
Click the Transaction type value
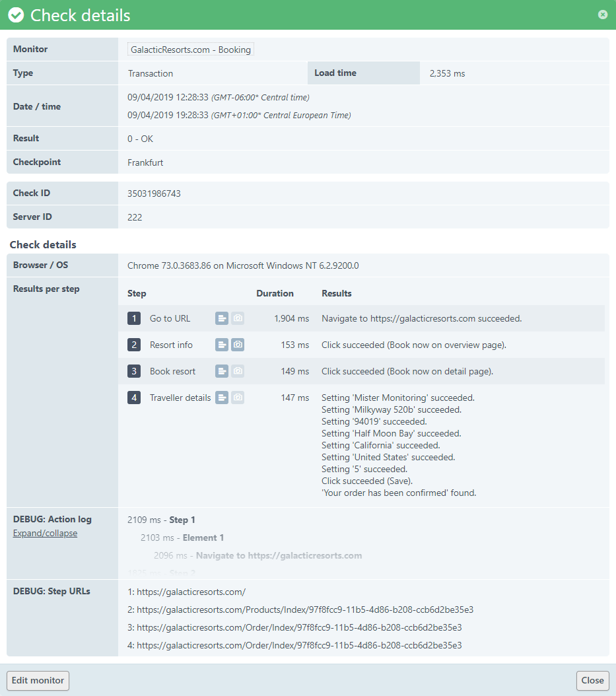(151, 74)
